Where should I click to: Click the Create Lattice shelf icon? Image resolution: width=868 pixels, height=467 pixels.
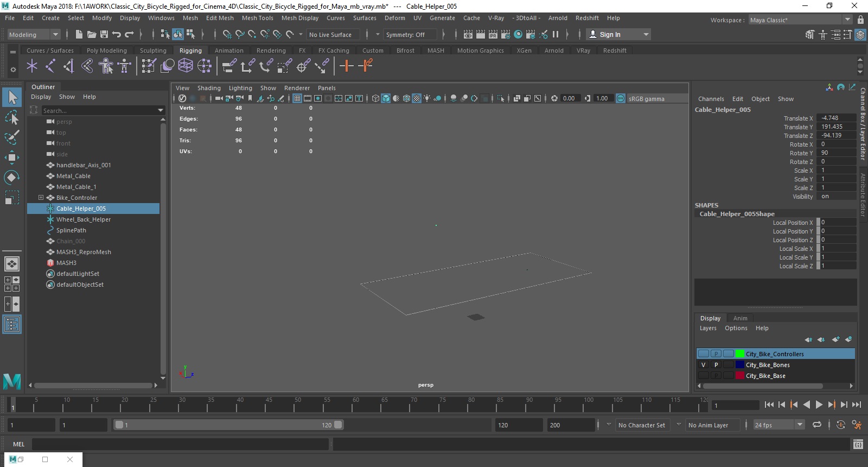[186, 66]
